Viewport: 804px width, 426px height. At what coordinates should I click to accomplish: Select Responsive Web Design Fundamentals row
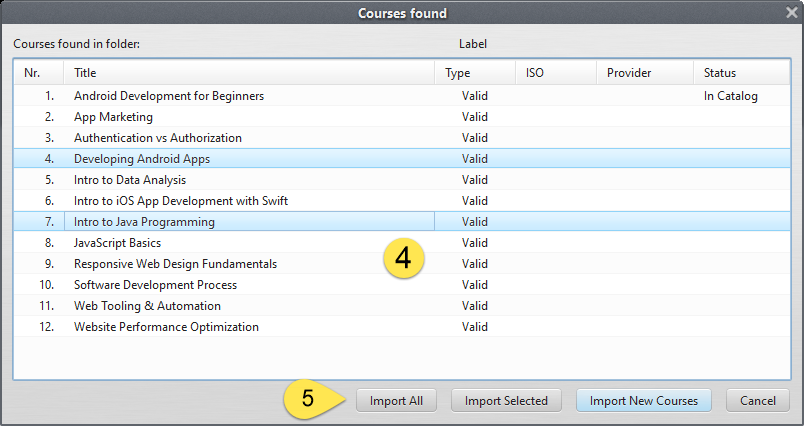point(175,264)
